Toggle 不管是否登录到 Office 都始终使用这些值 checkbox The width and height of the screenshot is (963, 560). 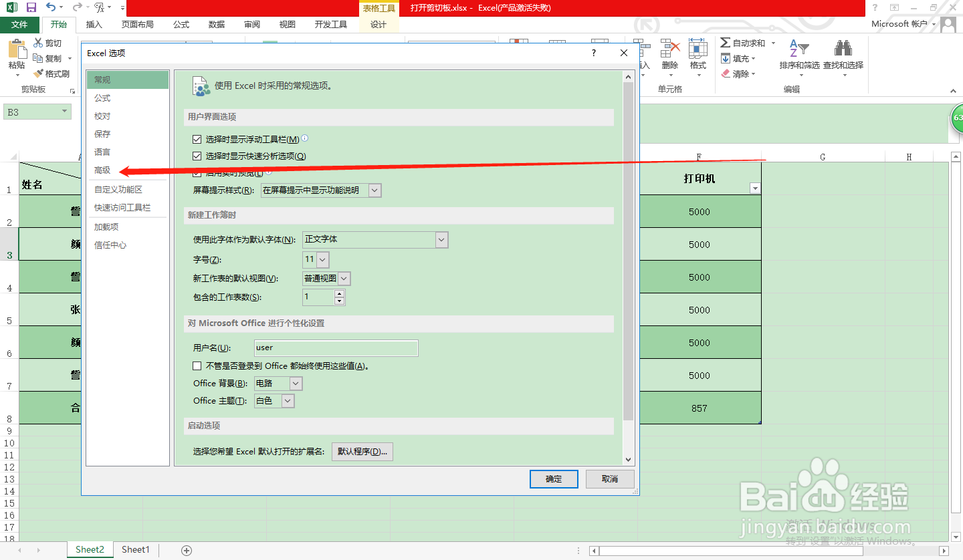coord(197,366)
